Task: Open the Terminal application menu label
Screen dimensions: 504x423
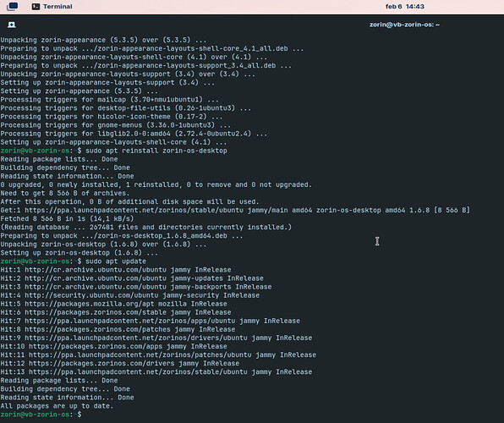Action: [58, 7]
